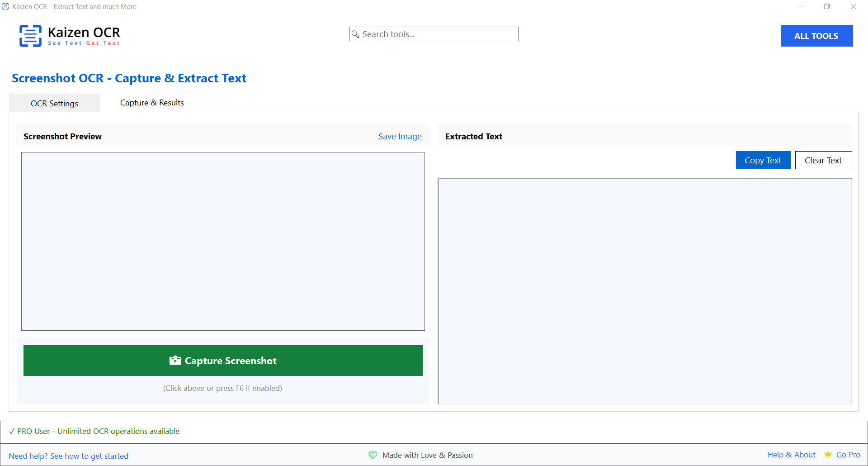The height and width of the screenshot is (466, 868).
Task: Open Help & About
Action: click(792, 455)
